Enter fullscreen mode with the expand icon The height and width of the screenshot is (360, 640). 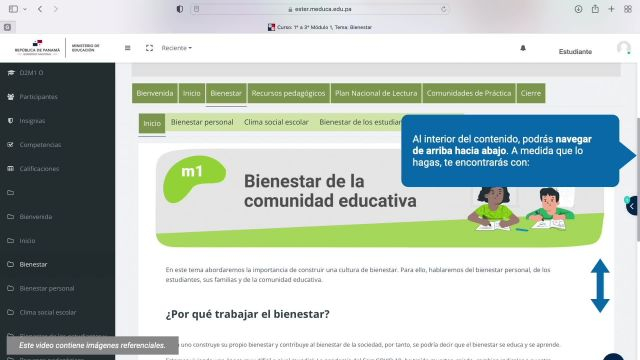pos(149,48)
